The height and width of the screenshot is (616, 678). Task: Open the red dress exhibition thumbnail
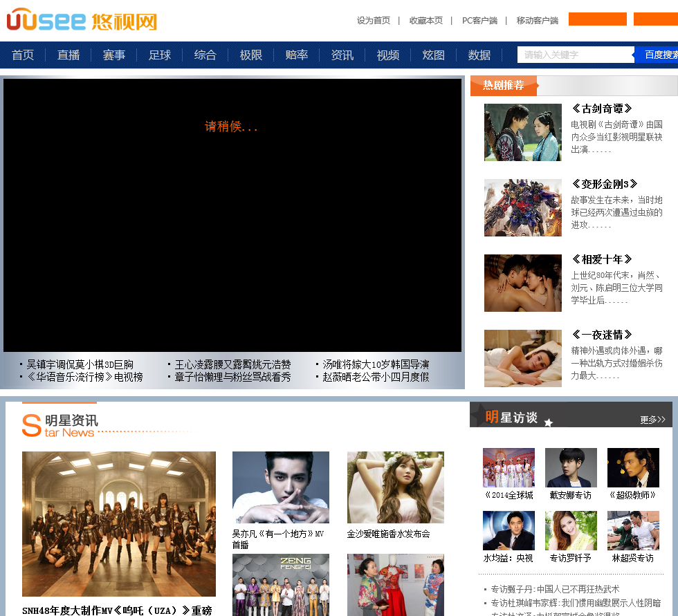tap(396, 585)
